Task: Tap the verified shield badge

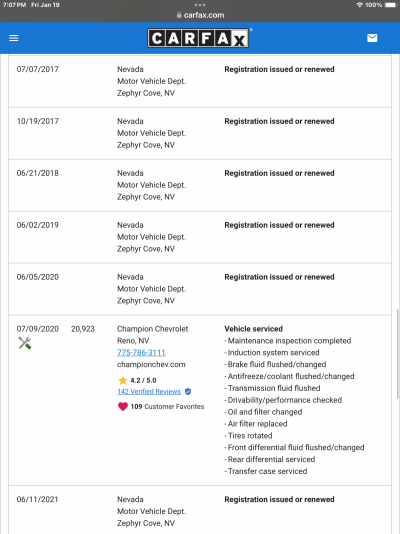Action: point(188,392)
